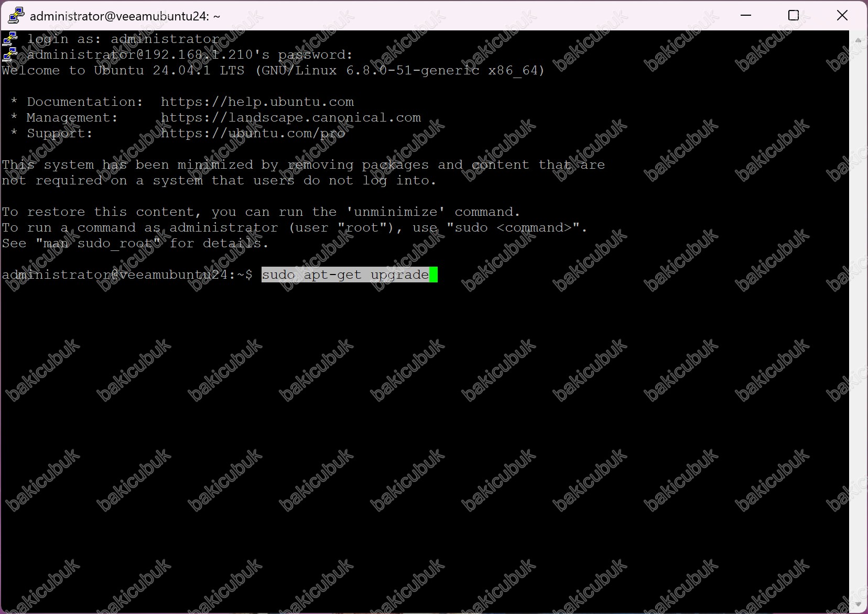Click the terminal's vertical scrollbar track

(x=858, y=322)
